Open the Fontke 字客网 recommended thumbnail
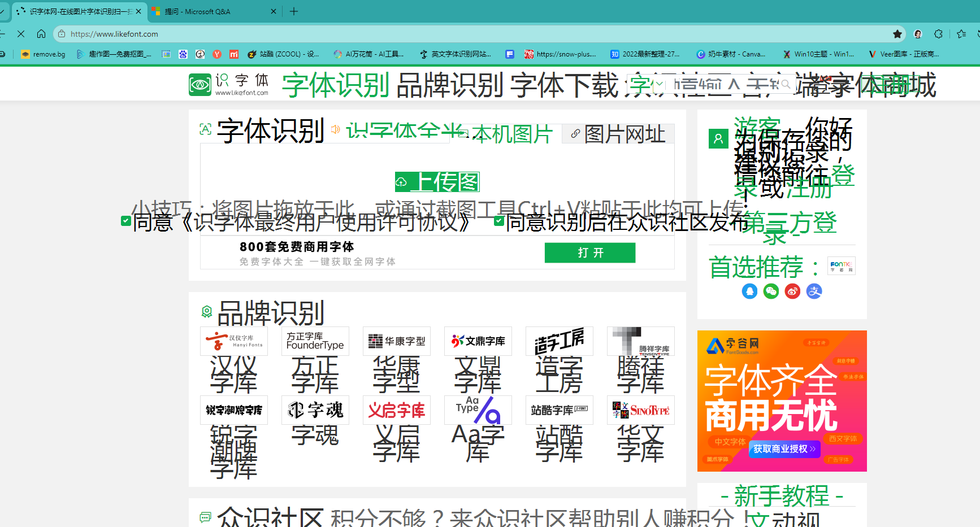 pos(842,265)
